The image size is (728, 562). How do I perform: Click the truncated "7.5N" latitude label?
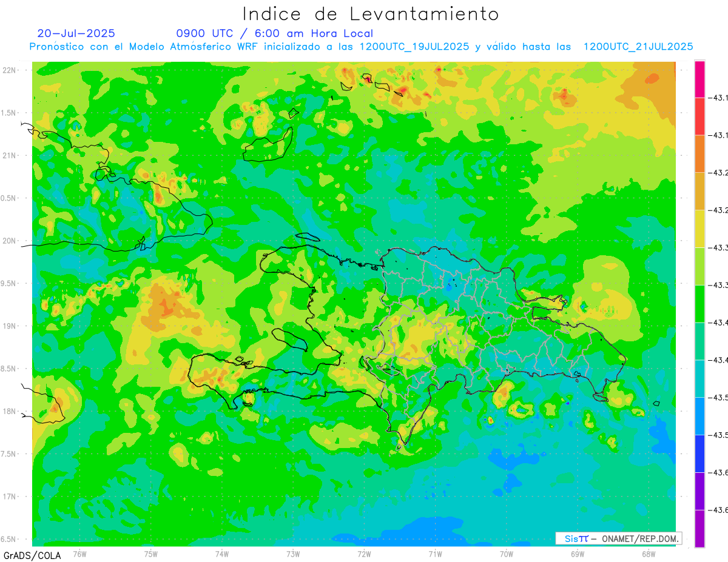[8, 454]
